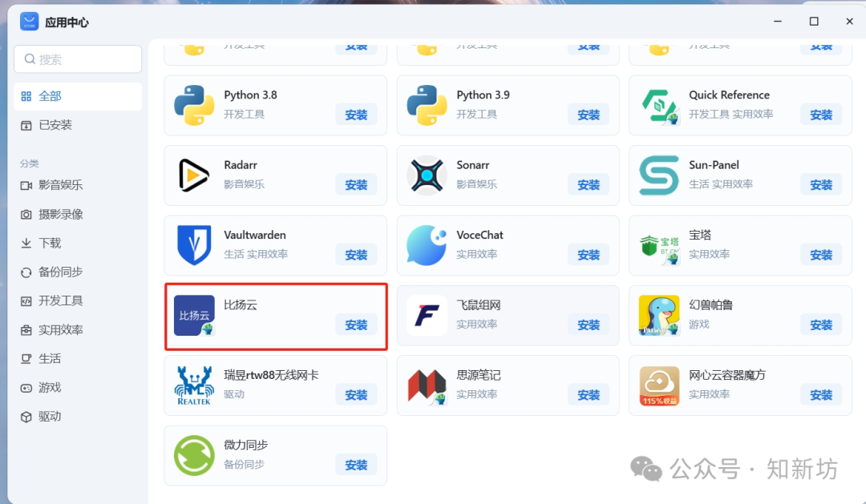Filter by 开发工具 category

pos(78,300)
